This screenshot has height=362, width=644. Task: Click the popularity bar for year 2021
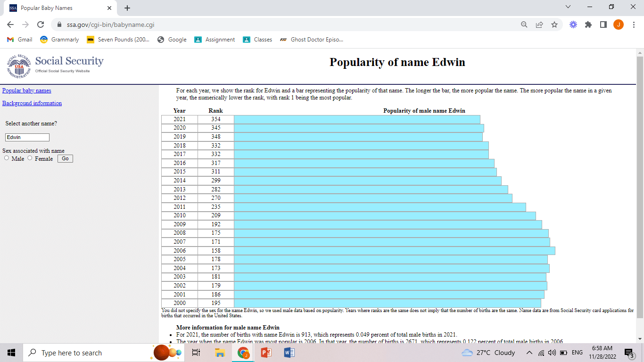(x=357, y=119)
